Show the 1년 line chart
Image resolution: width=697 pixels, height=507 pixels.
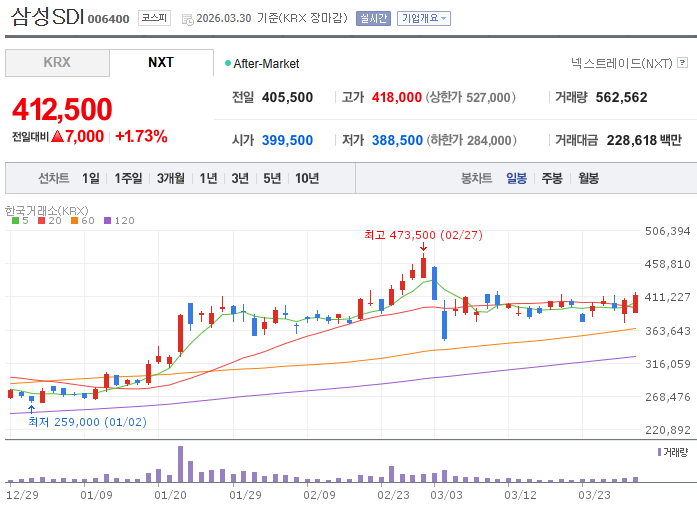click(x=208, y=178)
